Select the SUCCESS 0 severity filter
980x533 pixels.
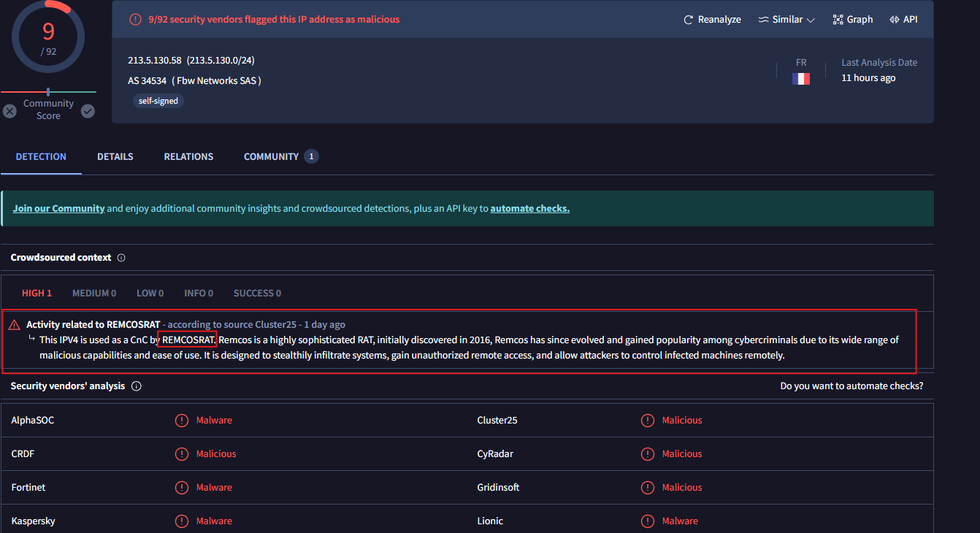[x=257, y=293]
